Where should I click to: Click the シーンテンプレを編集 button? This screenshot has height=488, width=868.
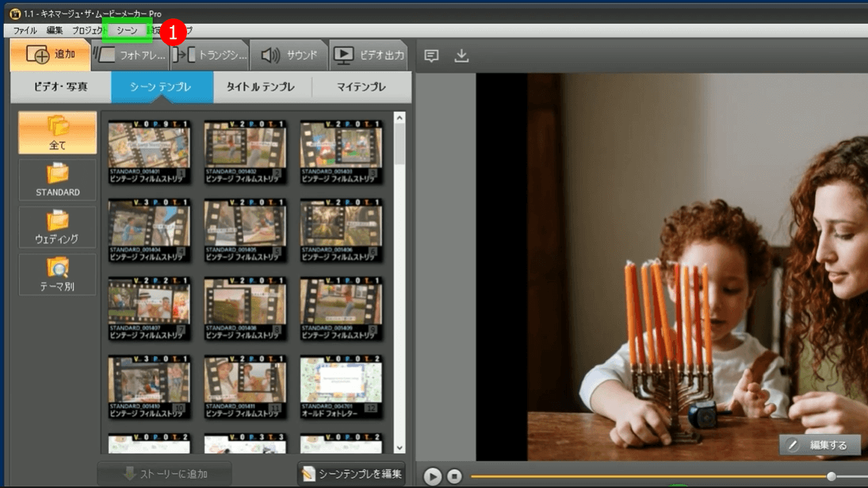[x=351, y=475]
